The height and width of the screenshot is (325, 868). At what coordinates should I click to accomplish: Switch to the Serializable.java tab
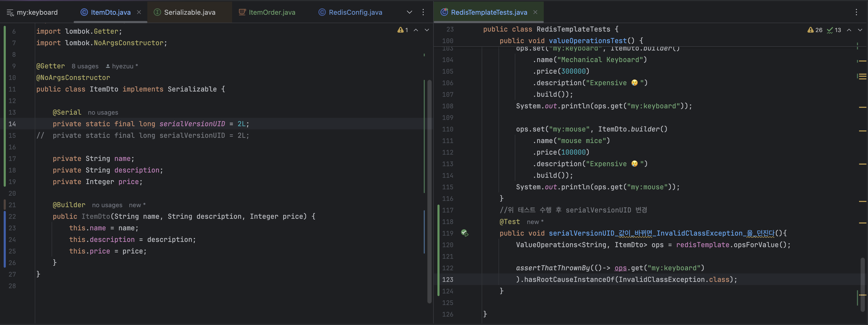coord(189,12)
